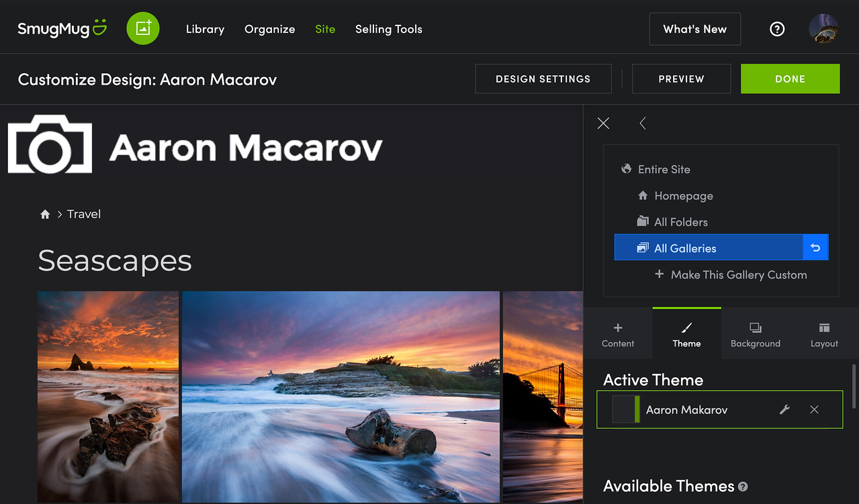This screenshot has width=859, height=504.
Task: Edit the Aaron Makarov theme with wrench icon
Action: pos(784,409)
